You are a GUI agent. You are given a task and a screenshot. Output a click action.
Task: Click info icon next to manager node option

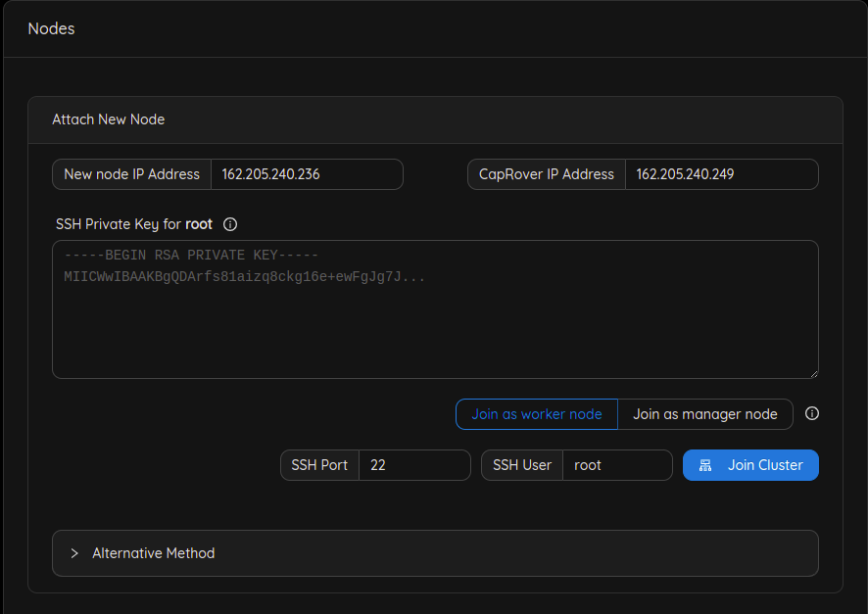click(x=811, y=413)
